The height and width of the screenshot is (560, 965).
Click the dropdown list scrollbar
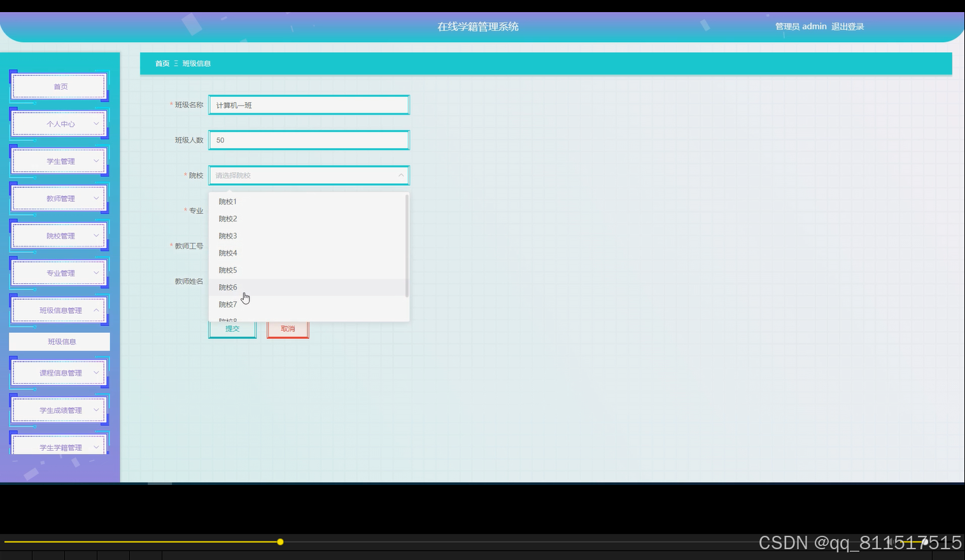pyautogui.click(x=407, y=245)
